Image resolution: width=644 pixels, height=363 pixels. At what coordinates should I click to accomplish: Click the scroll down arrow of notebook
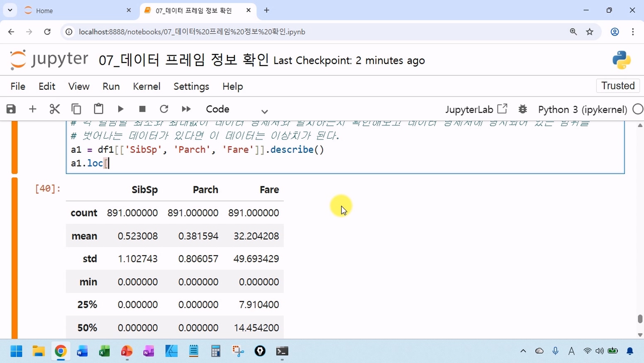click(640, 335)
